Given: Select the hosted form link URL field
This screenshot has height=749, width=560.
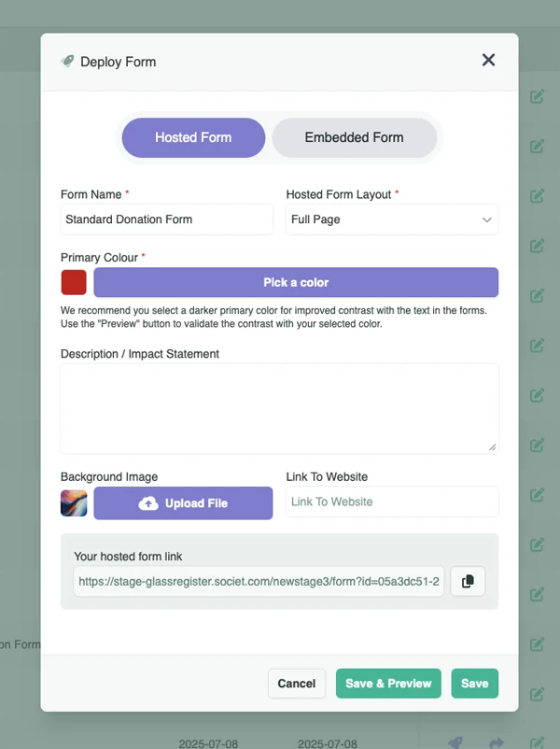Looking at the screenshot, I should [259, 581].
